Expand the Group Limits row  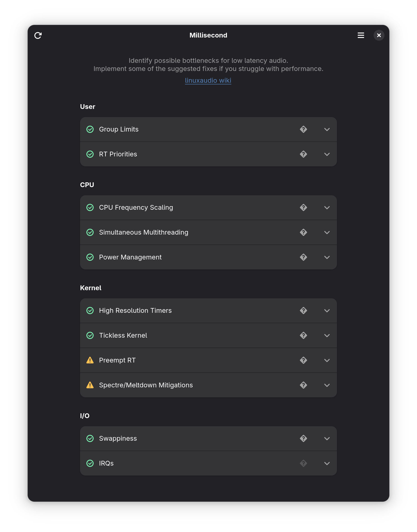pos(327,129)
